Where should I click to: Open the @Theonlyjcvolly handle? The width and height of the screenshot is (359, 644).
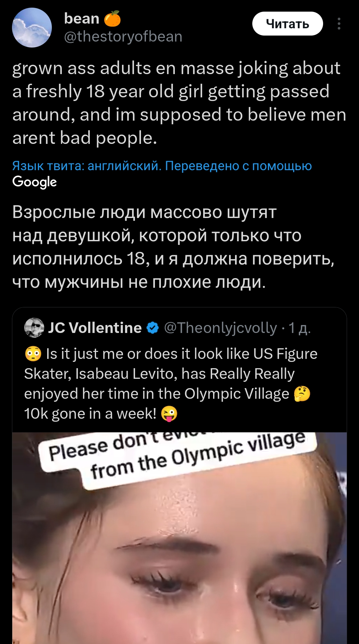[220, 328]
